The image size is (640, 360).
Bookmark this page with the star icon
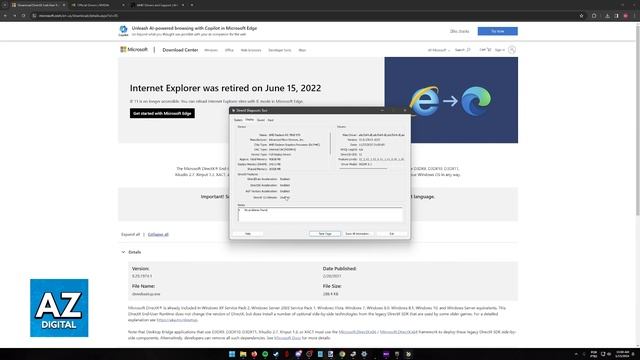581,16
